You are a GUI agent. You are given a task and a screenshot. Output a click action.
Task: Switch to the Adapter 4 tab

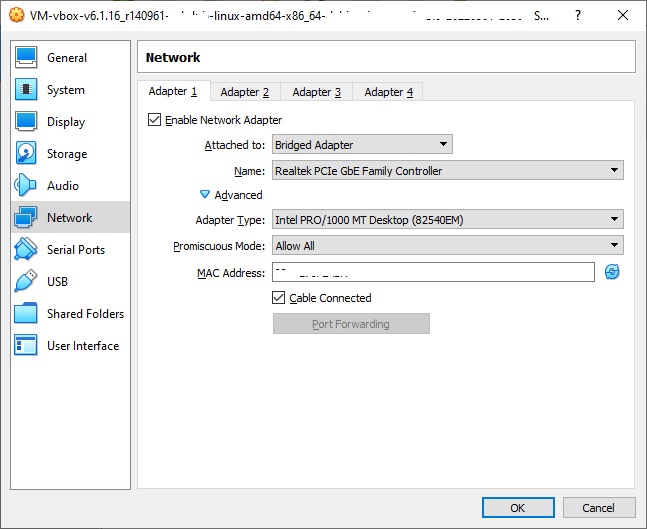tap(388, 92)
